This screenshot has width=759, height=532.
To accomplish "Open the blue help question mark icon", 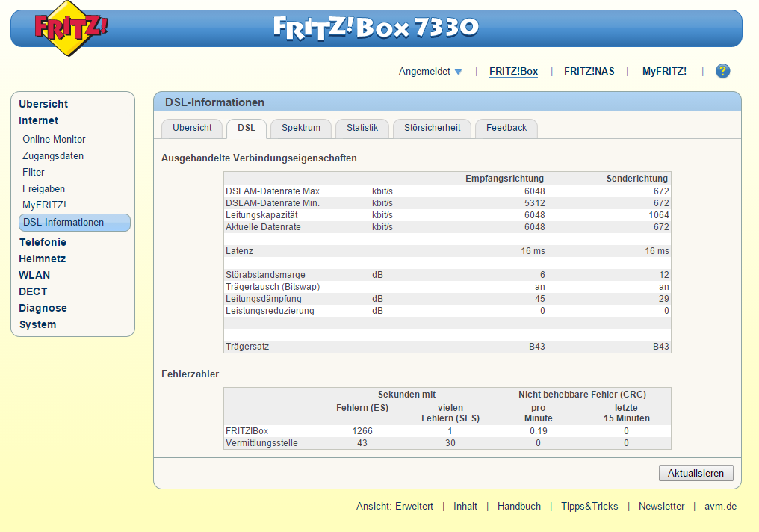I will coord(722,71).
